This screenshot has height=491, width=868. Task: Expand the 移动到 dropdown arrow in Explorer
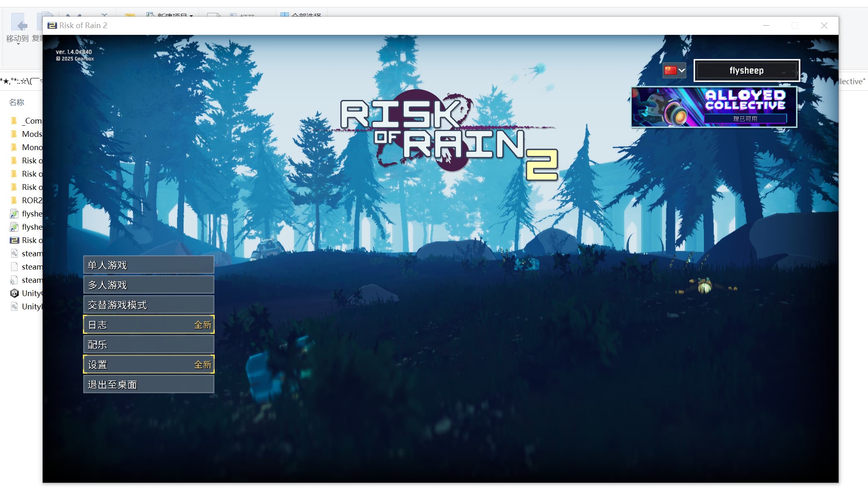[18, 44]
